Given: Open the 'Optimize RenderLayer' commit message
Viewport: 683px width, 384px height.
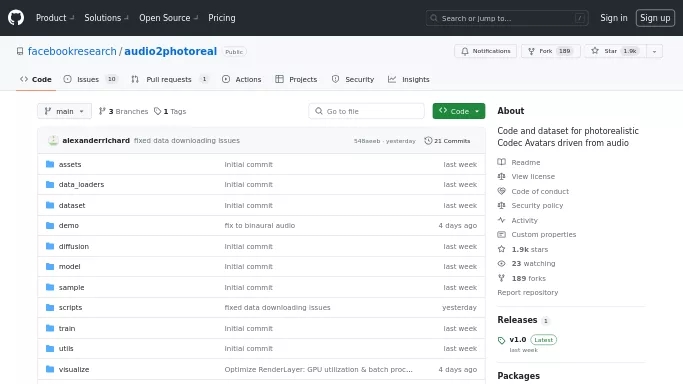Looking at the screenshot, I should click(318, 369).
